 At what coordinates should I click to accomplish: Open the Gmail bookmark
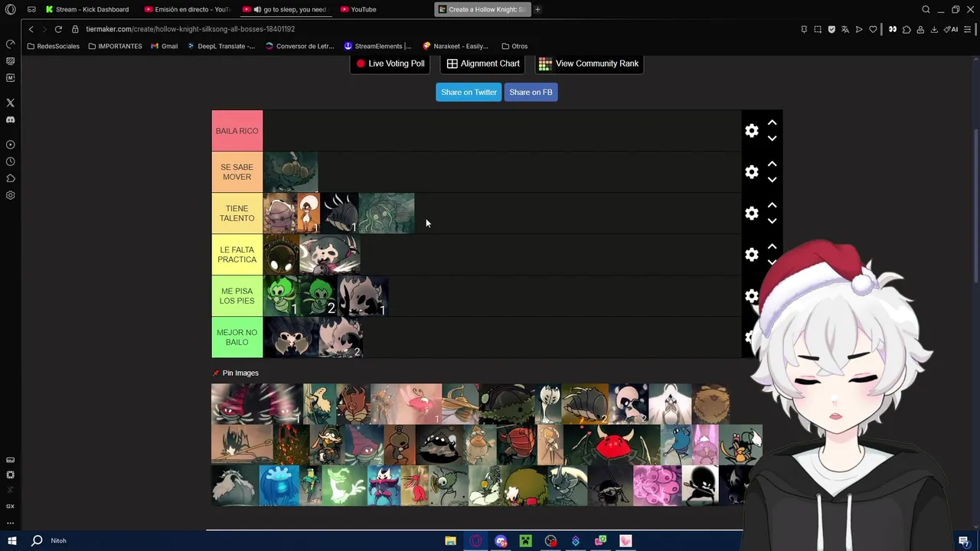click(164, 46)
